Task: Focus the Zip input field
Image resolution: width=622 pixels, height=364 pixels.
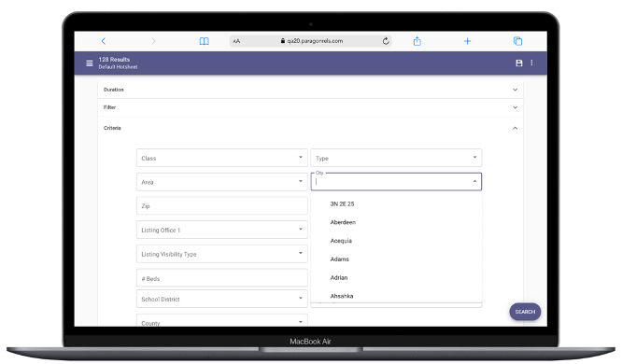Action: point(221,205)
